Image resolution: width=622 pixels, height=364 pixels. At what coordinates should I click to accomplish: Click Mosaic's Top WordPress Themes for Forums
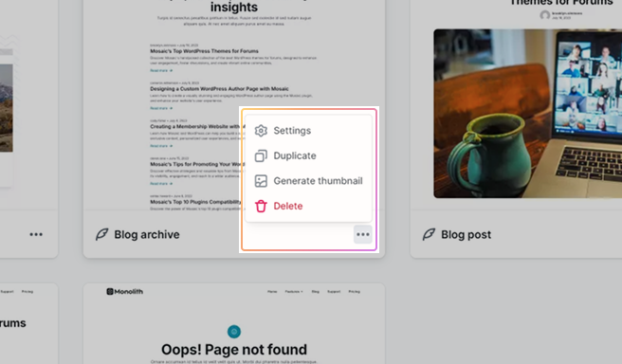pyautogui.click(x=204, y=51)
